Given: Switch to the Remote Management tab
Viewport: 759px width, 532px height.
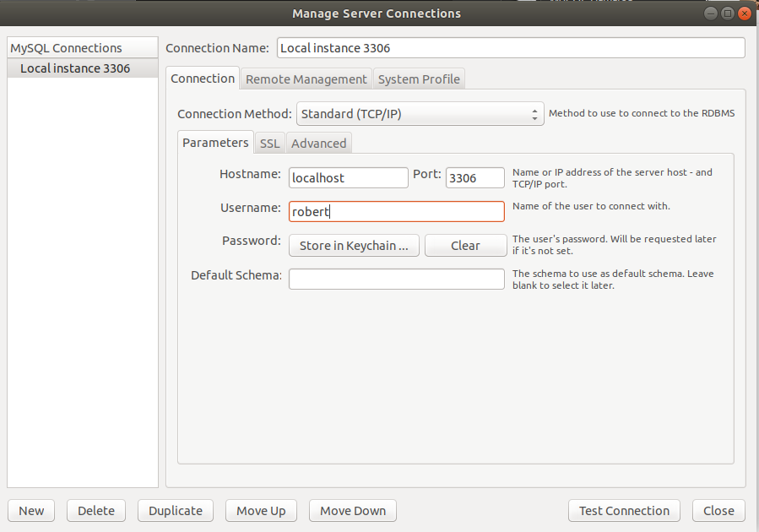Looking at the screenshot, I should [306, 79].
